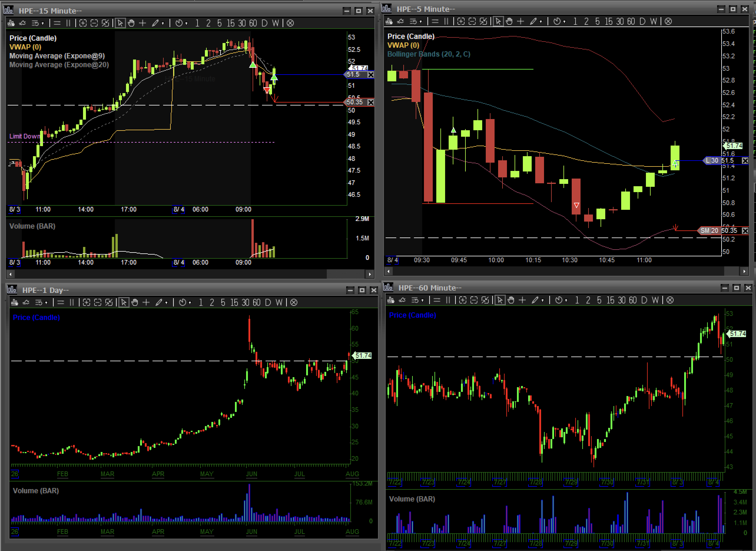
Task: Click scroll right arrow under the 15 Minute chart
Action: click(x=370, y=274)
